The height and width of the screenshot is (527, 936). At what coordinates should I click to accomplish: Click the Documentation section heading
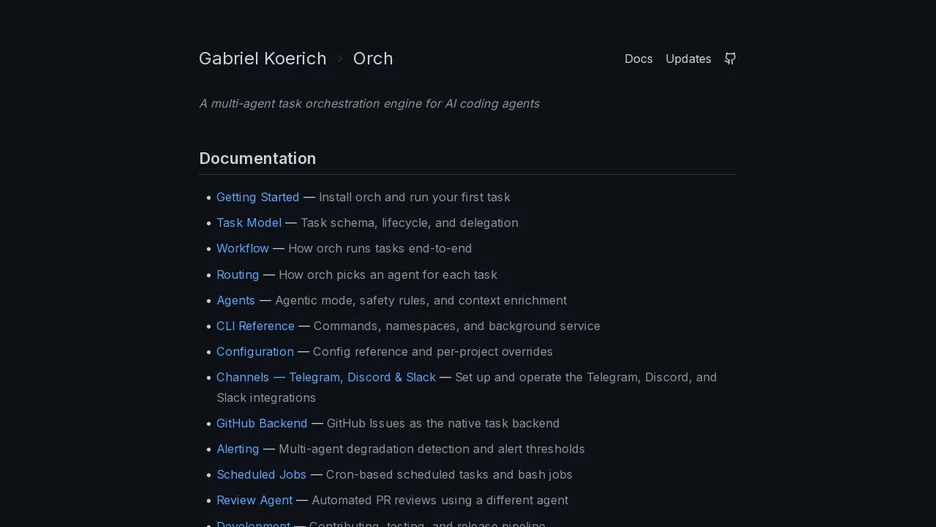pos(257,158)
